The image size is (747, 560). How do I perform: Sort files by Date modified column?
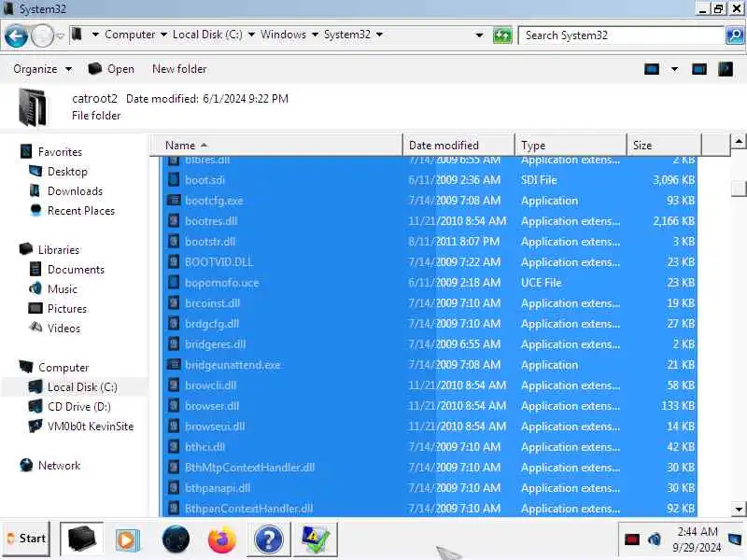point(458,146)
